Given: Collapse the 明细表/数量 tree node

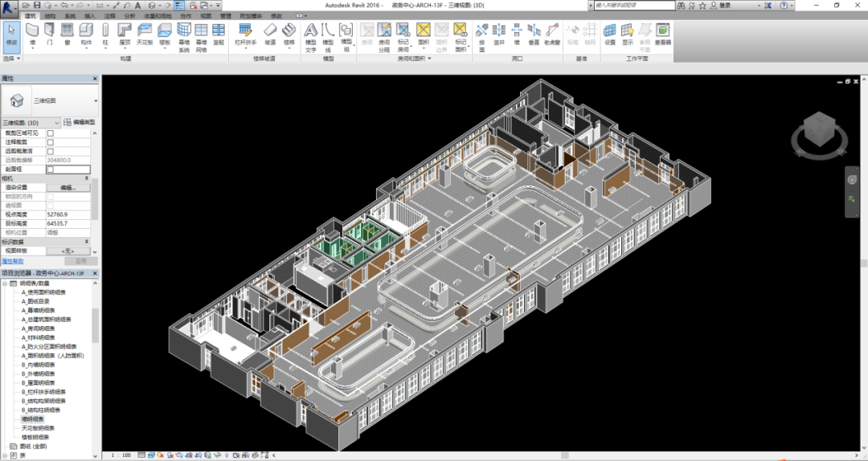Looking at the screenshot, I should (5, 284).
